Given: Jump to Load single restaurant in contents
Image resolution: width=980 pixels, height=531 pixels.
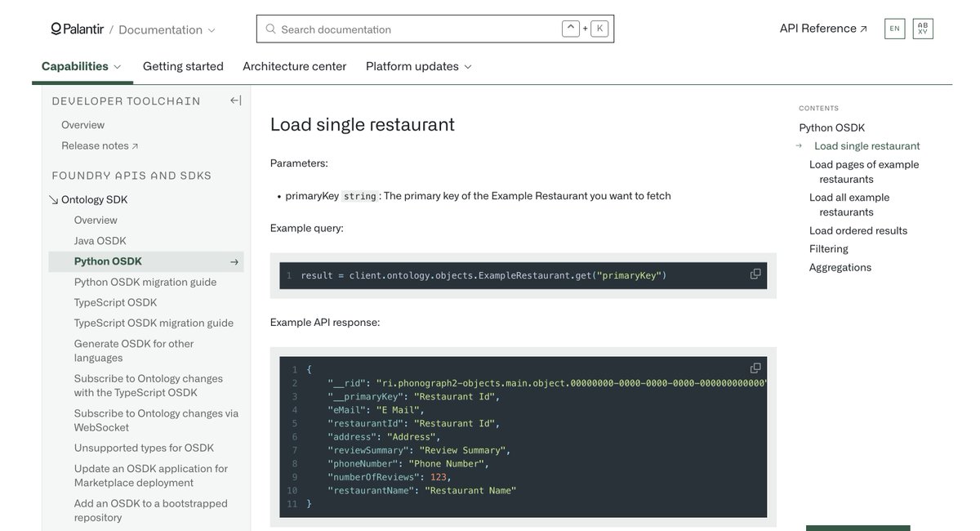Looking at the screenshot, I should click(867, 146).
